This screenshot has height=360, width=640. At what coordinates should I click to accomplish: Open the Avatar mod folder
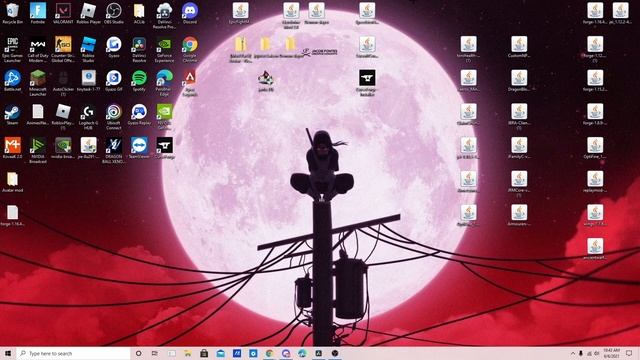pos(12,182)
